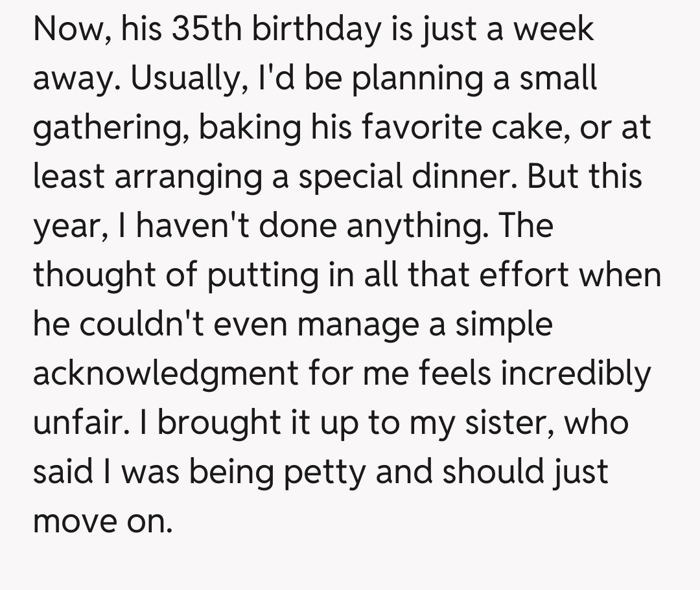Tap the word "baking"
The width and height of the screenshot is (700, 590).
point(250,128)
